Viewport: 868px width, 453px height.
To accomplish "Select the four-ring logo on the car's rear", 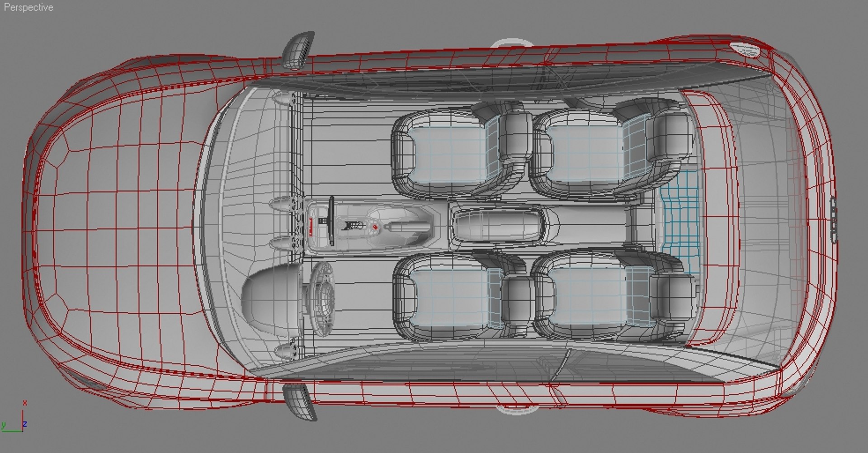I will [833, 220].
